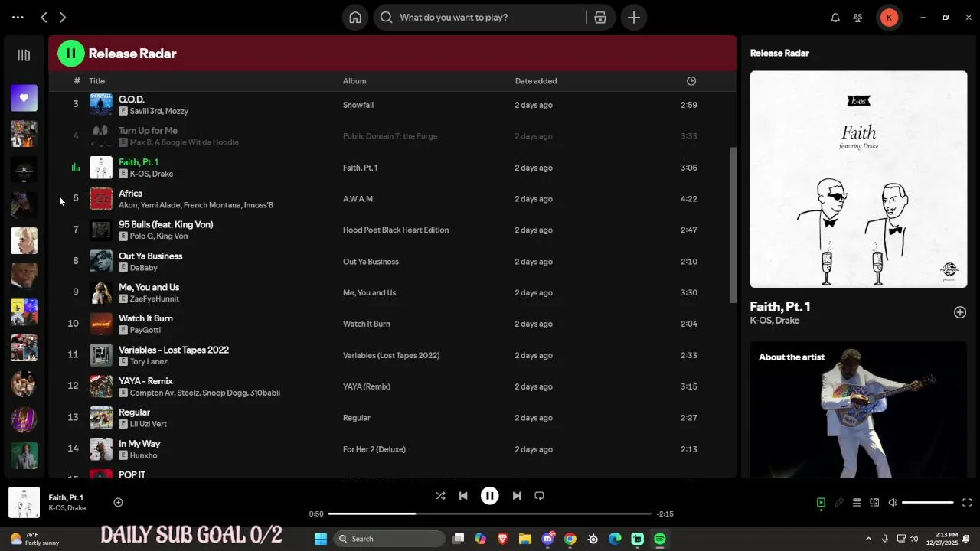Sort by Date added column header

pos(536,81)
